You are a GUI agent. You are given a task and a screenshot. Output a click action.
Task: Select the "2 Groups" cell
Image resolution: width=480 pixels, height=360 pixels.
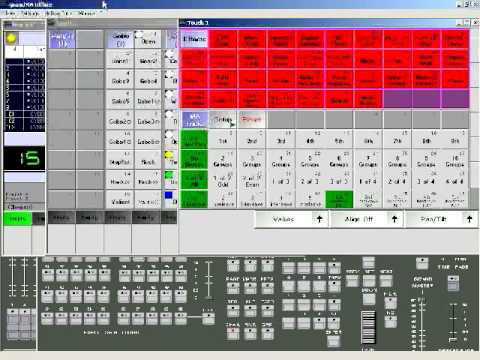pos(223,160)
